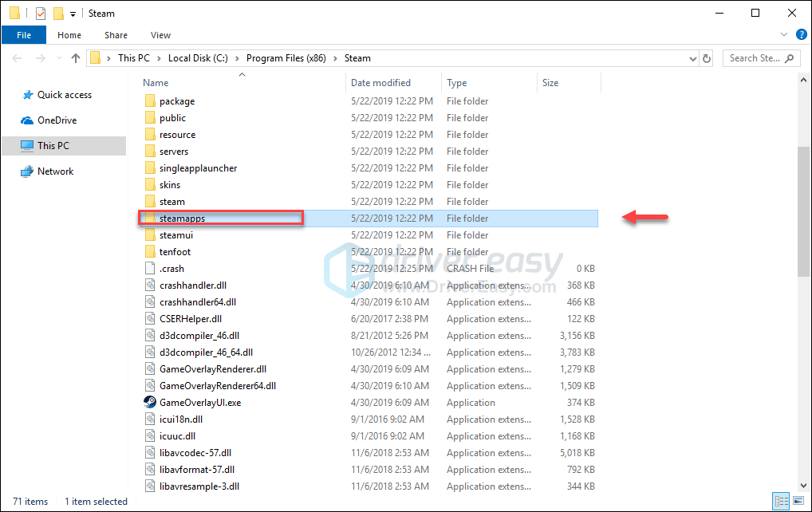Screen dimensions: 812x512
Task: Click Local Disk (C:) in the address bar
Action: pos(198,58)
